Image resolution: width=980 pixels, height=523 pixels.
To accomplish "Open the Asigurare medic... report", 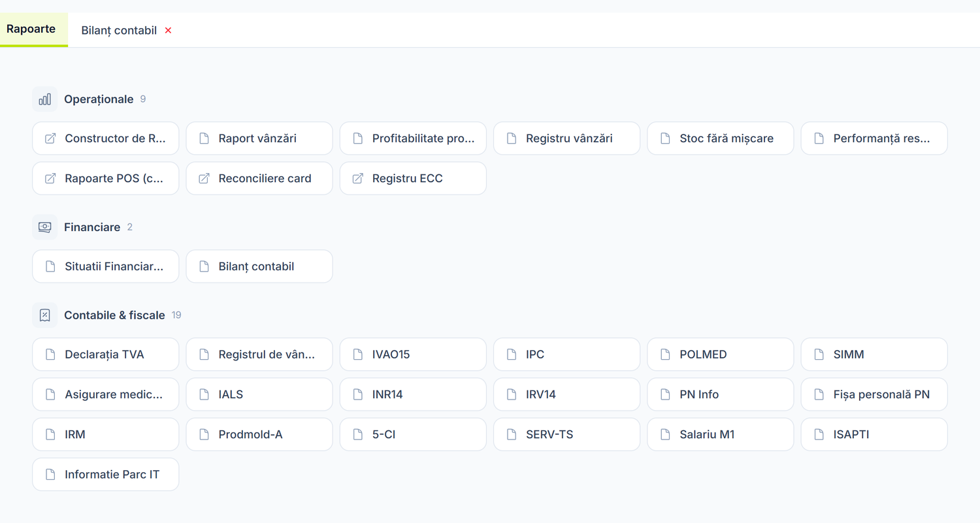I will [x=105, y=394].
